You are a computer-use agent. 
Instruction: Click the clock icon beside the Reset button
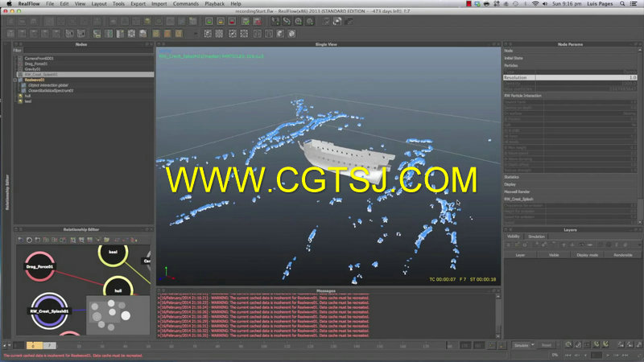568,344
